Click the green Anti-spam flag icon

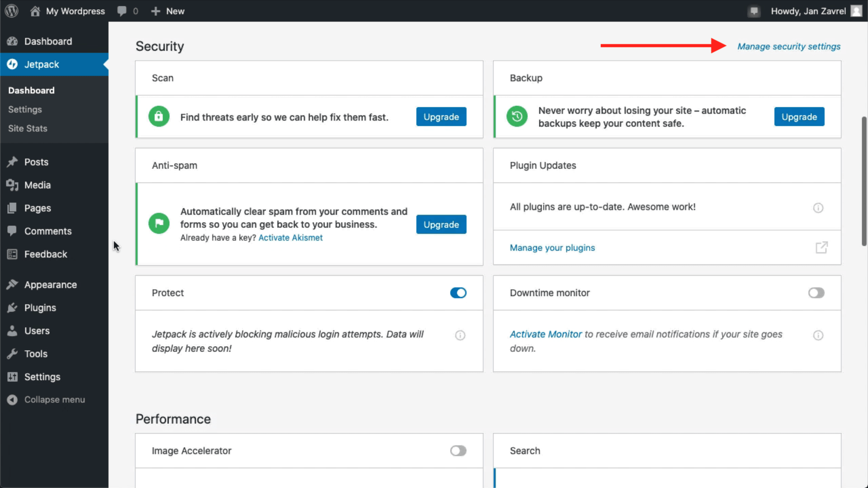click(159, 223)
